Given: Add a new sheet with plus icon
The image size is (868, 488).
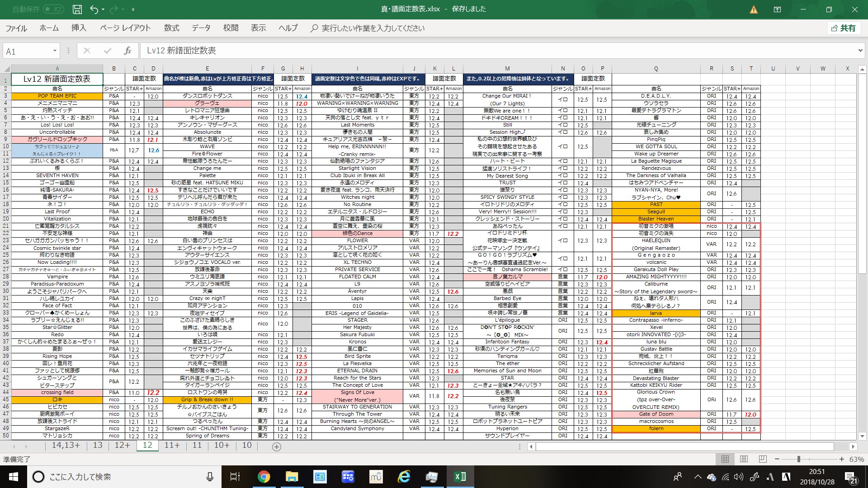Looking at the screenshot, I should click(277, 446).
